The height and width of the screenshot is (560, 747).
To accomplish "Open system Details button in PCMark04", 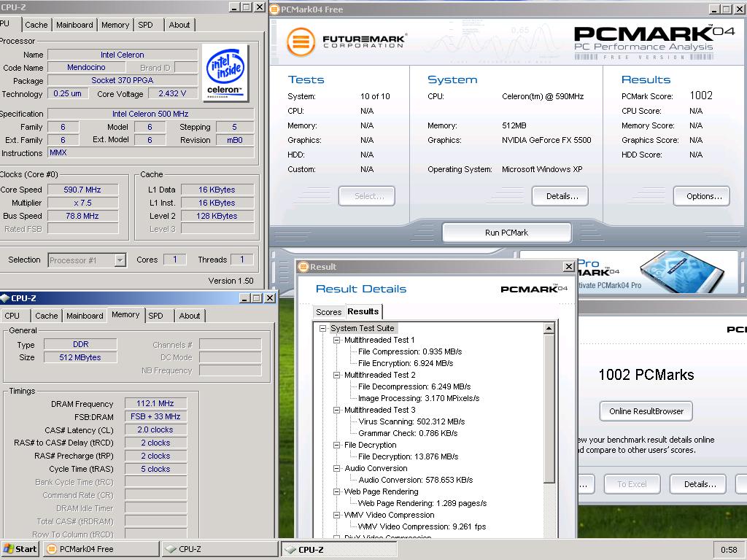I will click(560, 196).
